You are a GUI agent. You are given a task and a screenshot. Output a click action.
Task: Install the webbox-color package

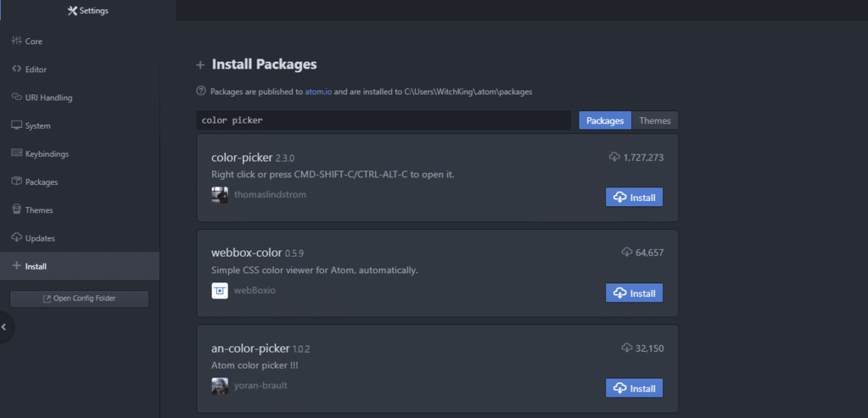tap(634, 293)
